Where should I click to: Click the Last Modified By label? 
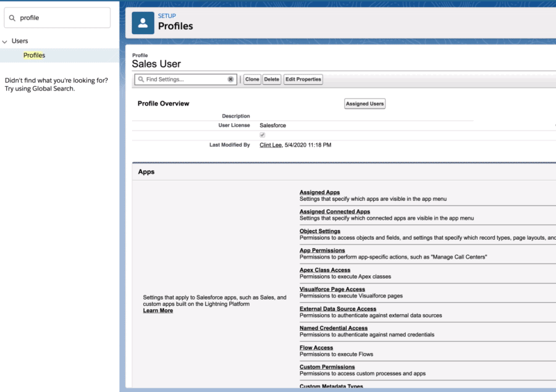coord(229,145)
